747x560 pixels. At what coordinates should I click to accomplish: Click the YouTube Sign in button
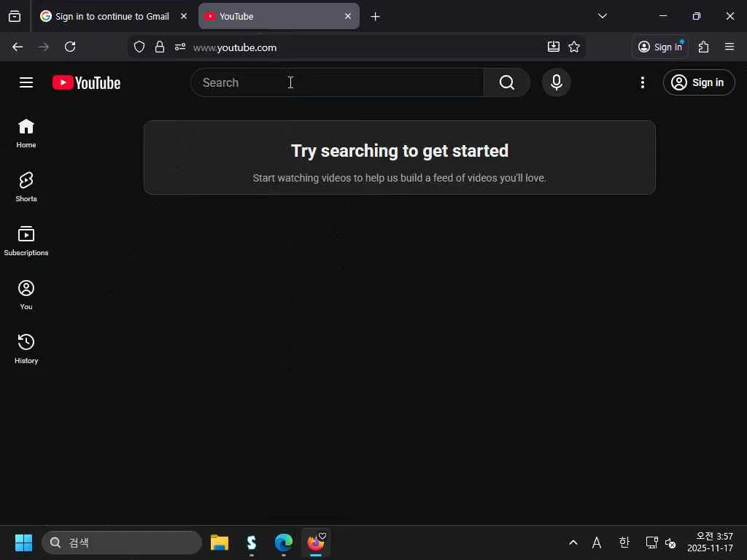click(x=698, y=82)
